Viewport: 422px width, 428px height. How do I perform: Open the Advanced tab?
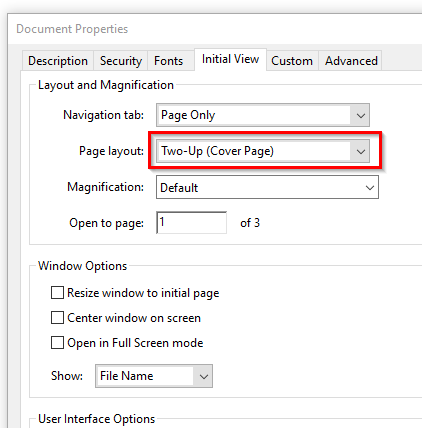tap(351, 61)
